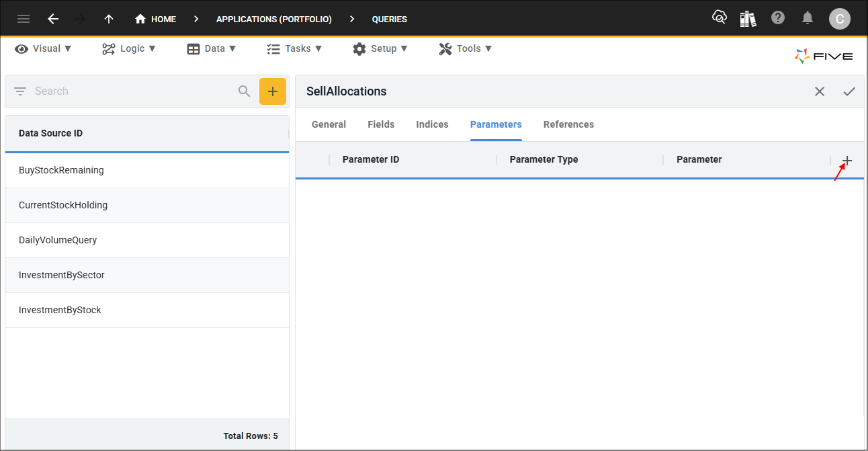868x451 pixels.
Task: Open the filter list icon in search
Action: [x=20, y=91]
